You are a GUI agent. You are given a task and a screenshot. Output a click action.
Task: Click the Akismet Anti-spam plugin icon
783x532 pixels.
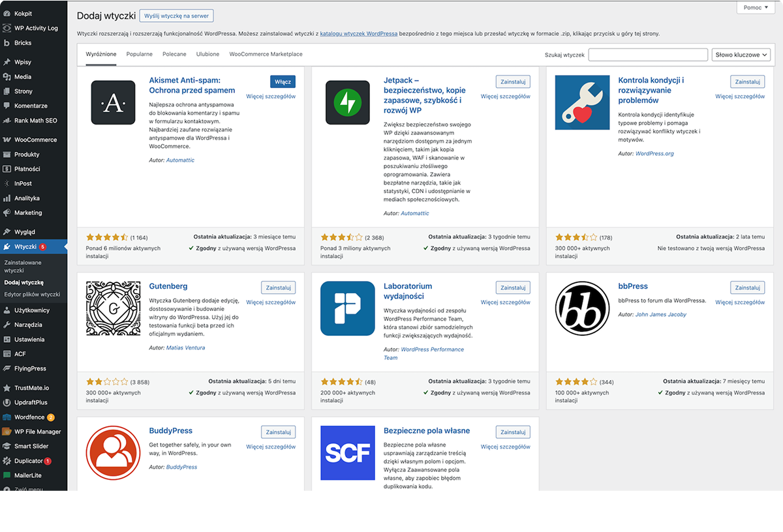point(113,102)
